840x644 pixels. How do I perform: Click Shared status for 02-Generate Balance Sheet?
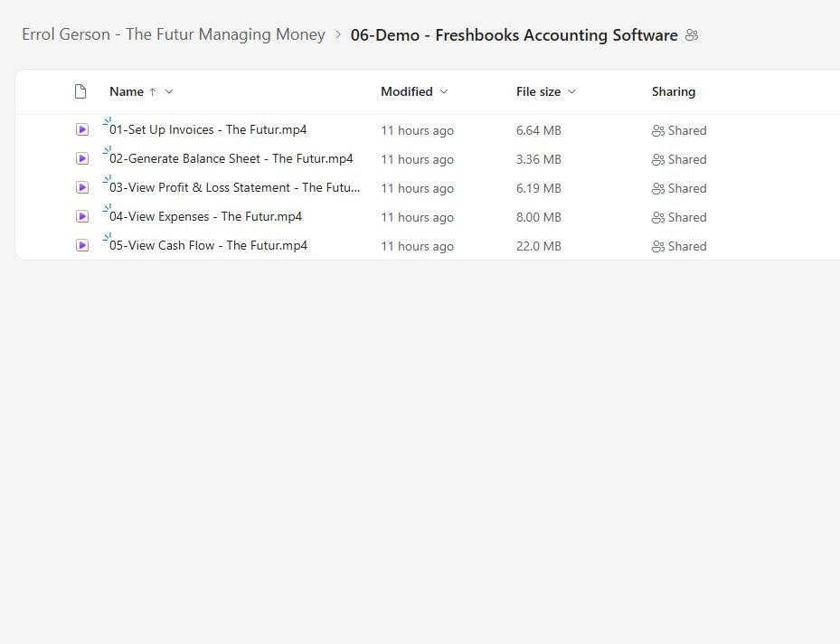click(687, 160)
